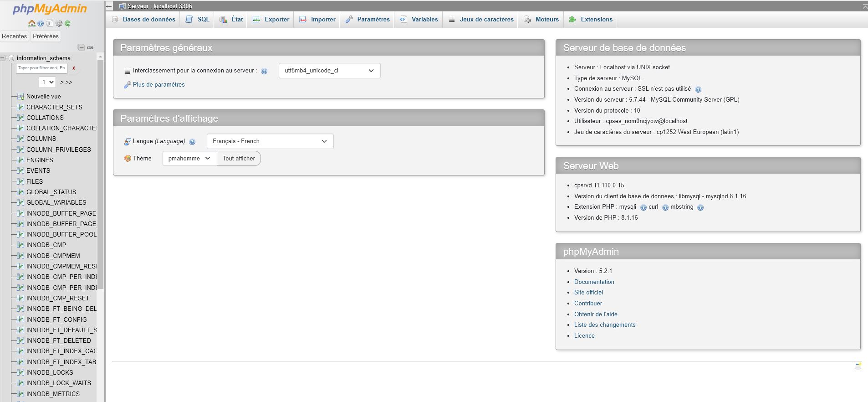Open navigation panel settings gear icon

pyautogui.click(x=59, y=23)
